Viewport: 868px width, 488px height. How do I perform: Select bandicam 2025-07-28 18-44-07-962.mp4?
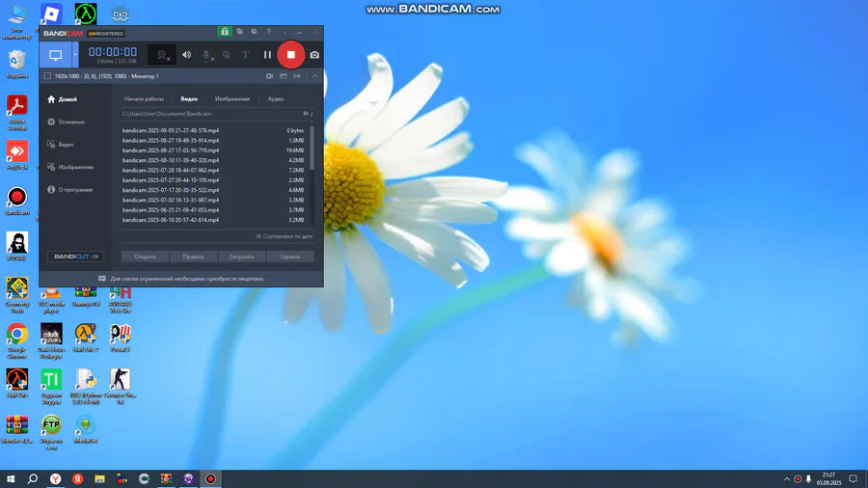pyautogui.click(x=214, y=171)
